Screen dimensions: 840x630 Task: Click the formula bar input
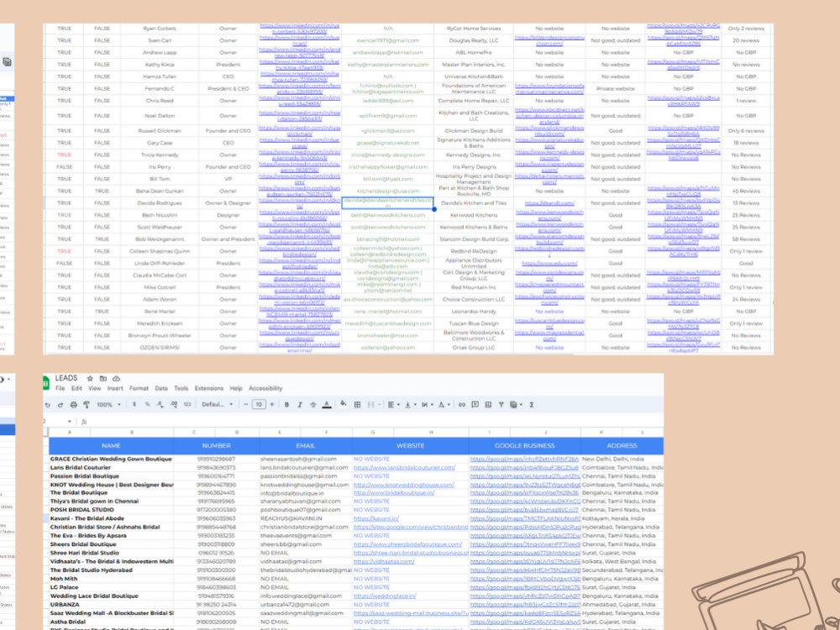click(x=375, y=422)
